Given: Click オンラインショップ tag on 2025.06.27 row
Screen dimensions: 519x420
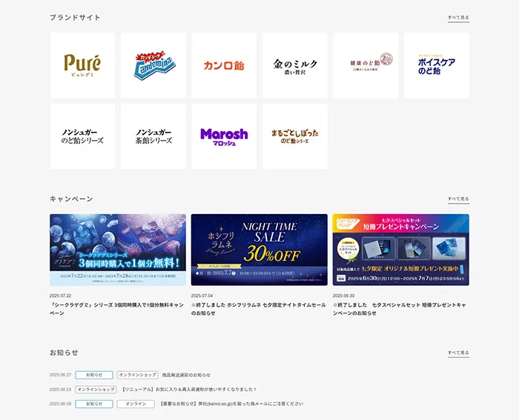Looking at the screenshot, I should click(x=137, y=375).
